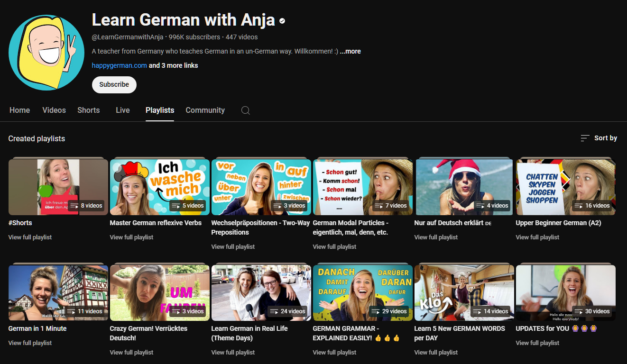The height and width of the screenshot is (364, 627).
Task: Click German in 1 Minute title
Action: (37, 328)
